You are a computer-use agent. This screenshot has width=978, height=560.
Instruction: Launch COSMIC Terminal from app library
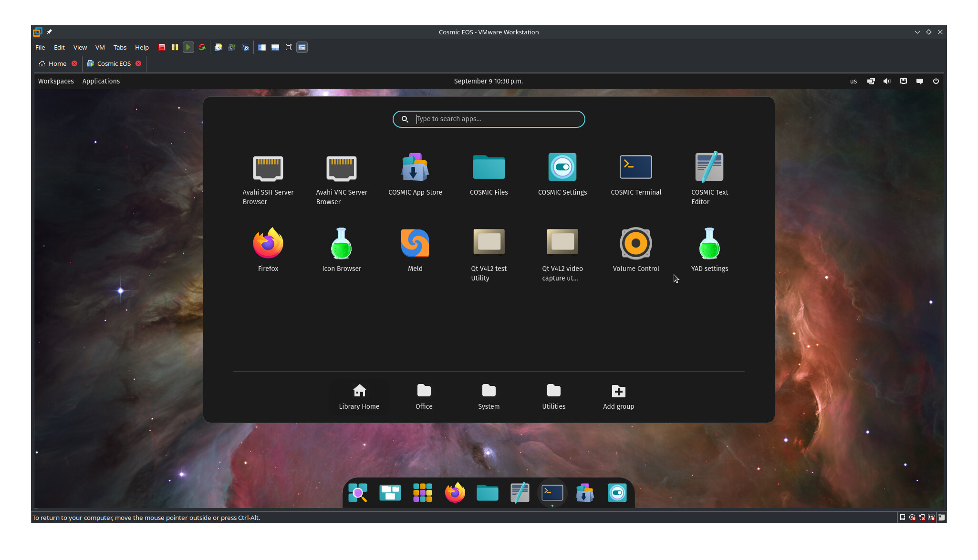pyautogui.click(x=636, y=174)
